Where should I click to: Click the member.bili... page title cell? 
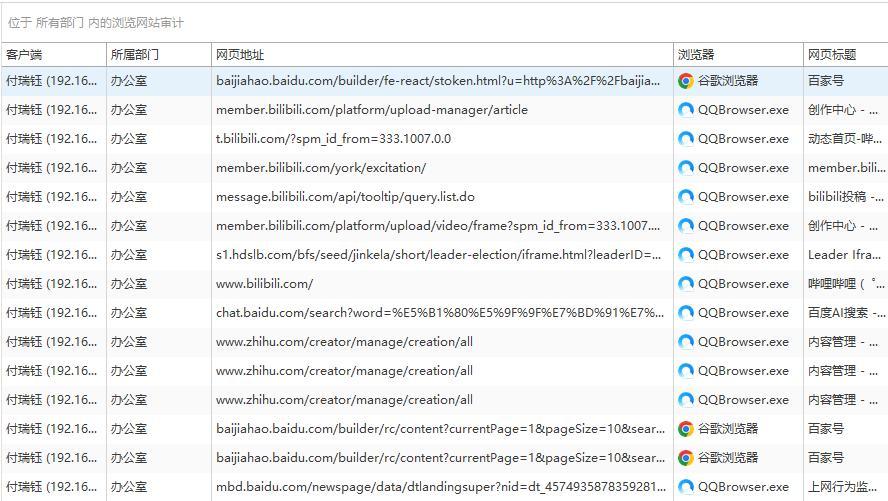click(x=846, y=168)
